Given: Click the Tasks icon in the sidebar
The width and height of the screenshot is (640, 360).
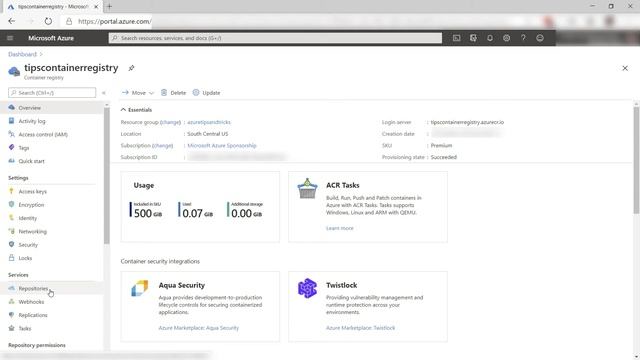Looking at the screenshot, I should point(11,328).
